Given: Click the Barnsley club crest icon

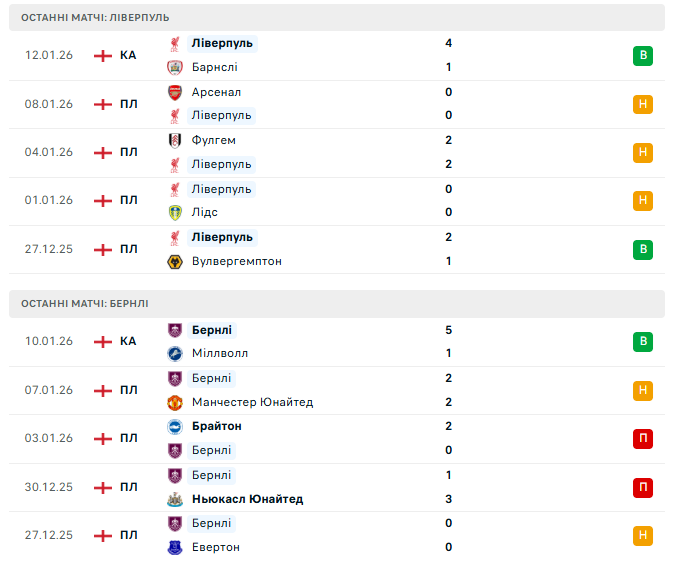Looking at the screenshot, I should (174, 67).
